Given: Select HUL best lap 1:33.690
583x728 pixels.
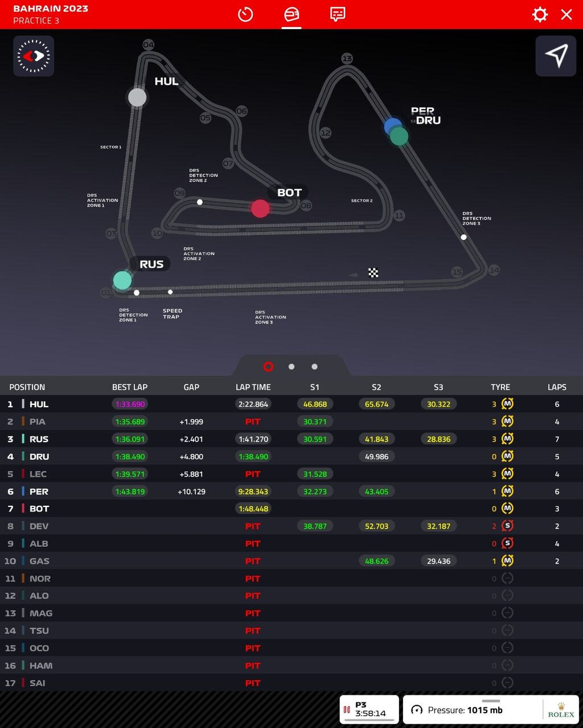Looking at the screenshot, I should click(130, 404).
